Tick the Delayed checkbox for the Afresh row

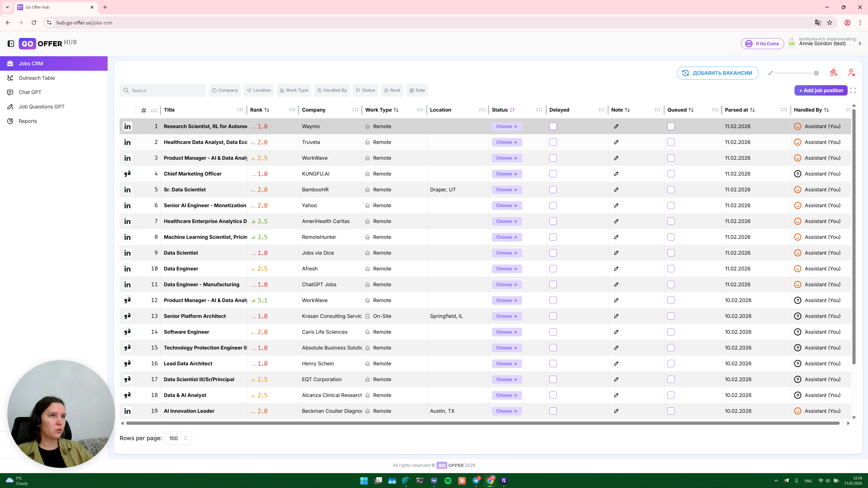[553, 269]
